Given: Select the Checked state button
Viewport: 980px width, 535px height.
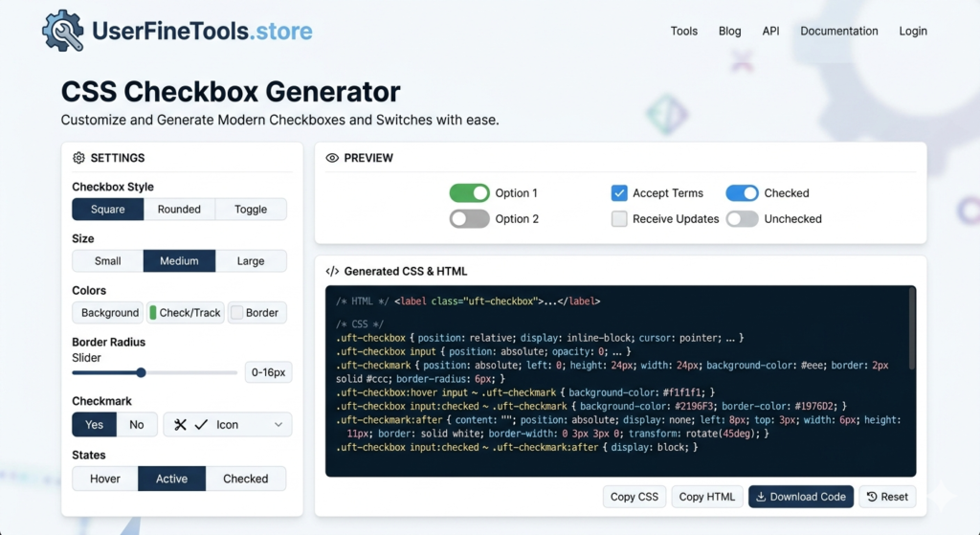Looking at the screenshot, I should (246, 479).
